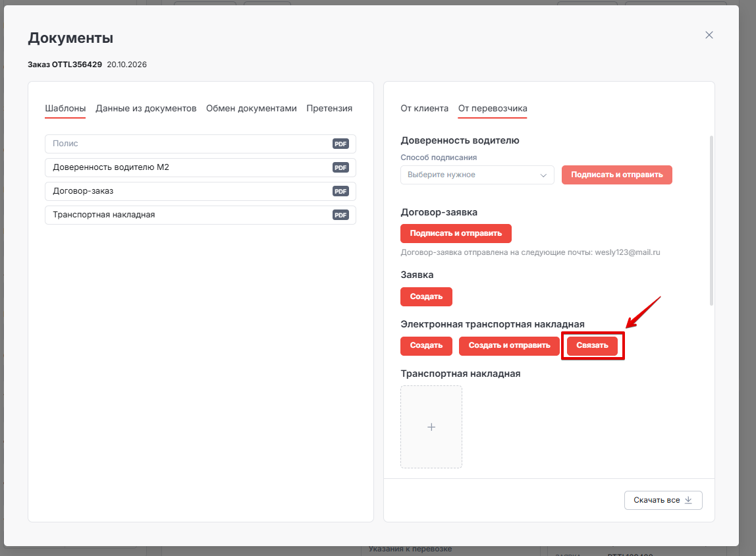Select the Договор-заказ template row
Screen dimensions: 756x556
click(201, 191)
